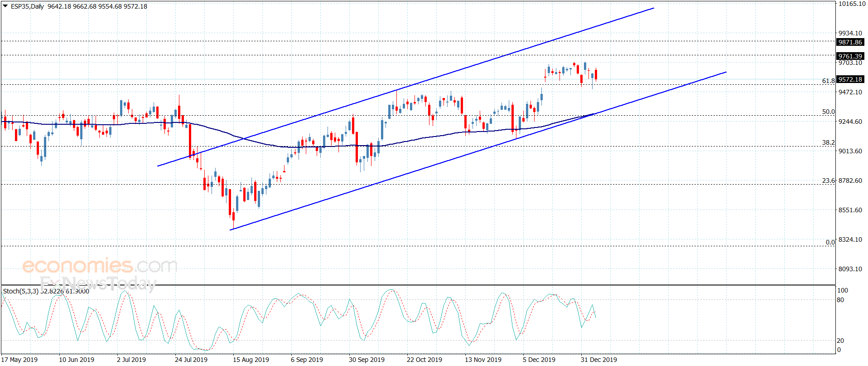Click the 2 Jul 2019 date label

pos(131,360)
